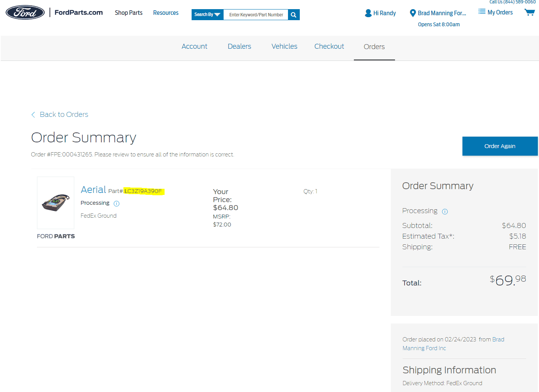Go Back to Orders link
The height and width of the screenshot is (392, 539).
tap(64, 115)
